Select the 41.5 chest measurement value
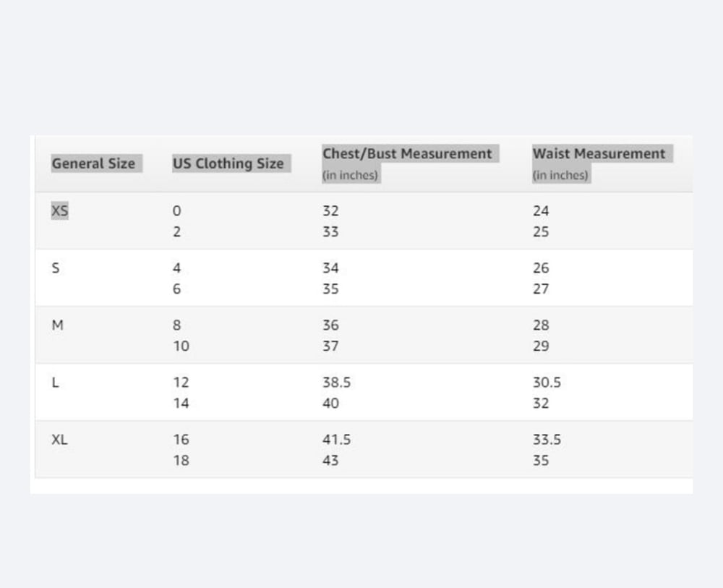This screenshot has height=588, width=723. (336, 439)
